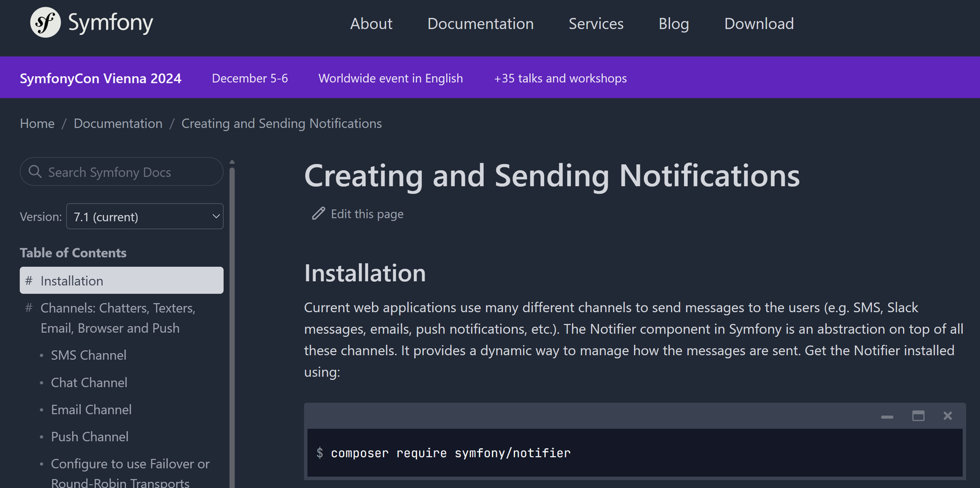Image resolution: width=980 pixels, height=488 pixels.
Task: Go to Home breadcrumb
Action: pos(37,123)
